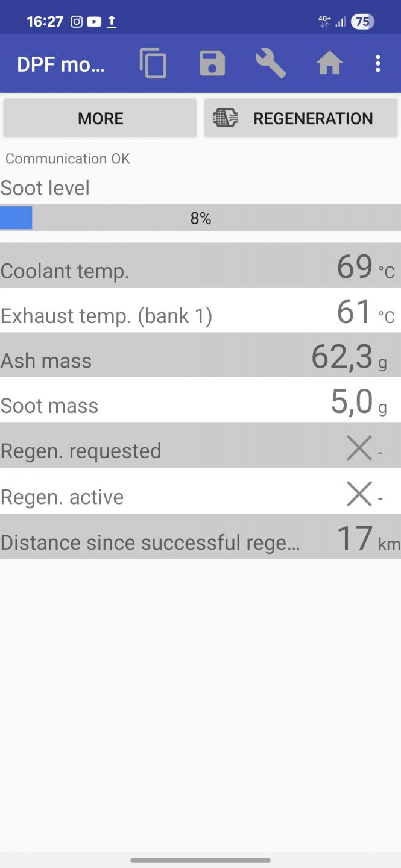Tap the soot level 8% progress bar

pos(200,218)
